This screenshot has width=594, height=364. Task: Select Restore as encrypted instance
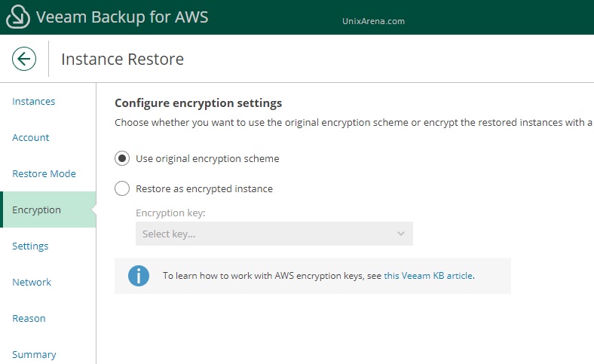pos(122,188)
